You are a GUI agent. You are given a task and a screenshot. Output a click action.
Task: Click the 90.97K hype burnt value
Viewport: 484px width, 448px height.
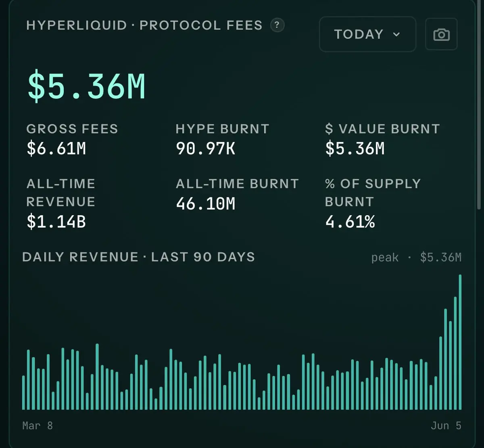coord(206,149)
